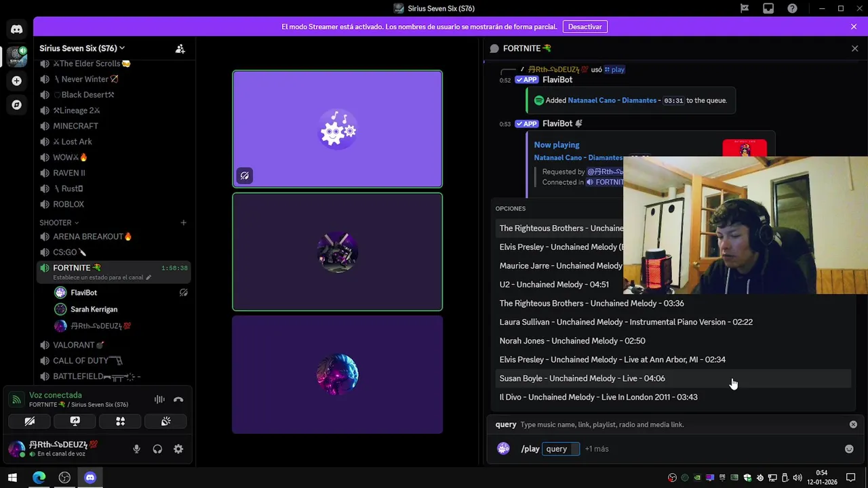This screenshot has height=488, width=868.
Task: Choose Susan Boyle - Unchained Melody - Live
Action: tap(671, 378)
